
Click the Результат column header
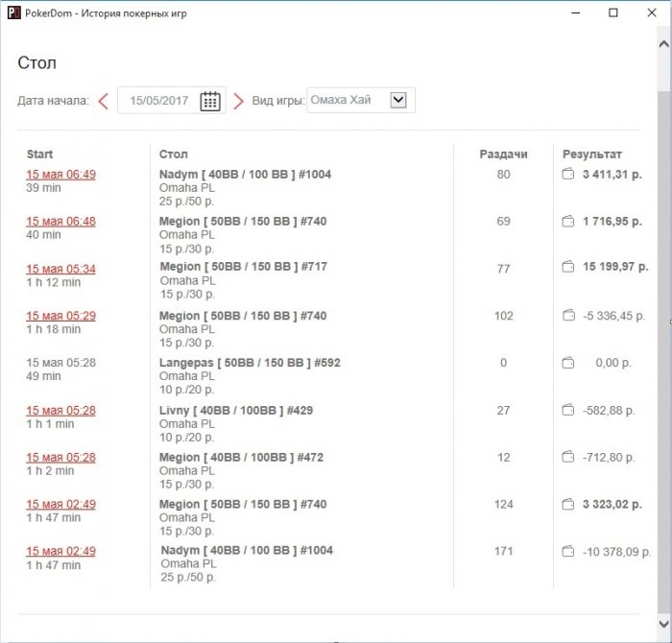tap(592, 154)
